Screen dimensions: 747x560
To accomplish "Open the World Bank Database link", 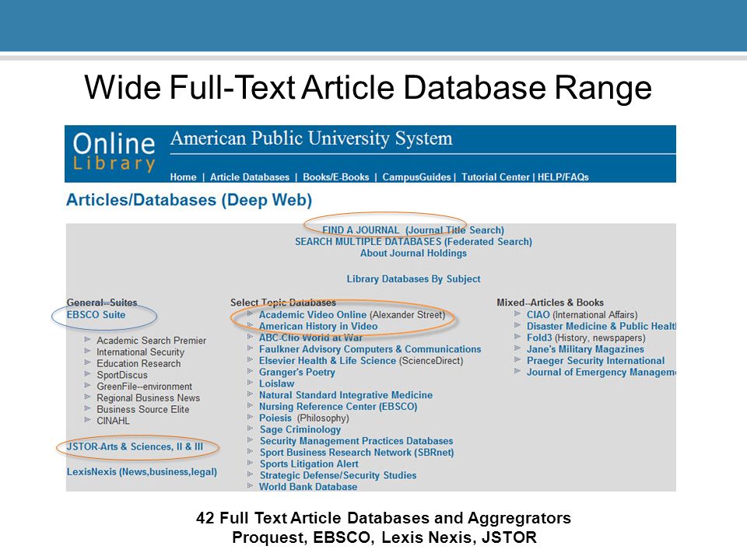I will (x=308, y=487).
